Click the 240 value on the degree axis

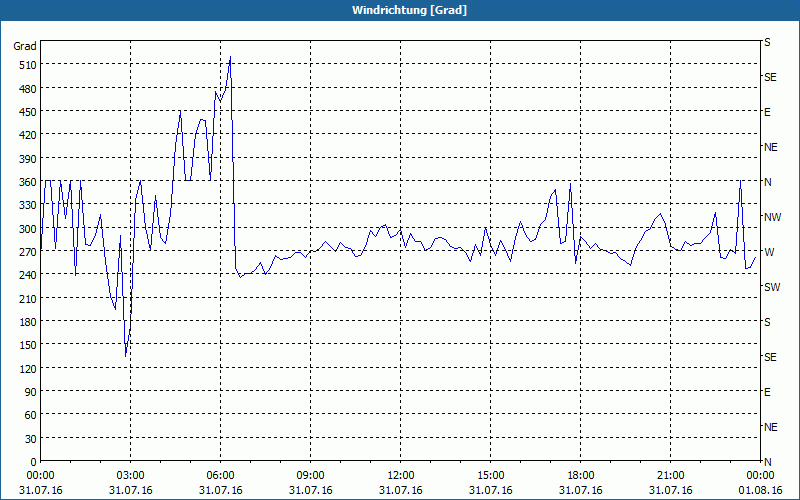coord(28,275)
